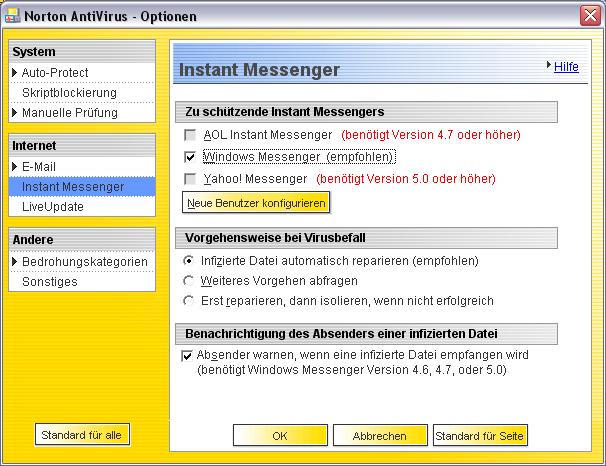Viewport: 606px width, 466px height.
Task: Expand the Auto-Protect arrow
Action: (15, 72)
